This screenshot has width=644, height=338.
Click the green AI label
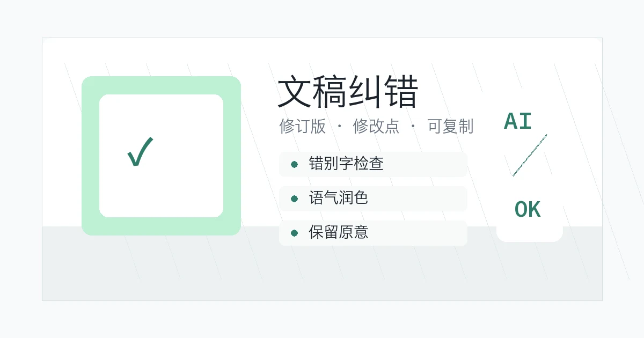(x=518, y=122)
